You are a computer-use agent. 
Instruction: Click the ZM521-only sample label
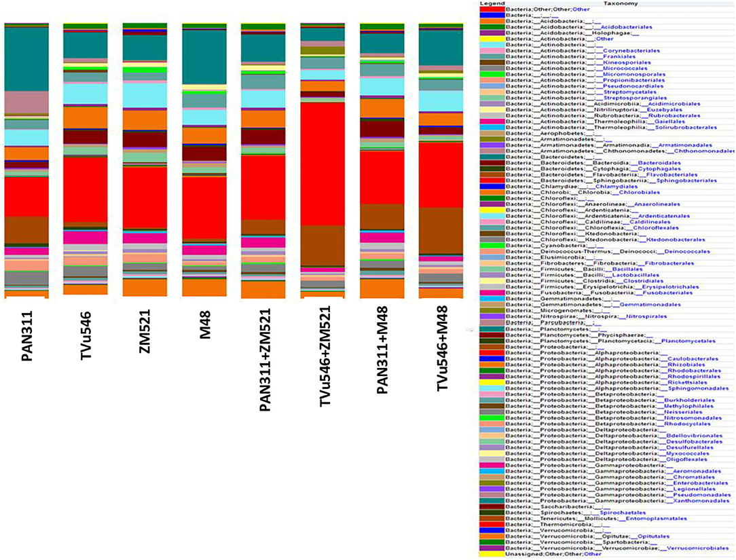tap(146, 331)
